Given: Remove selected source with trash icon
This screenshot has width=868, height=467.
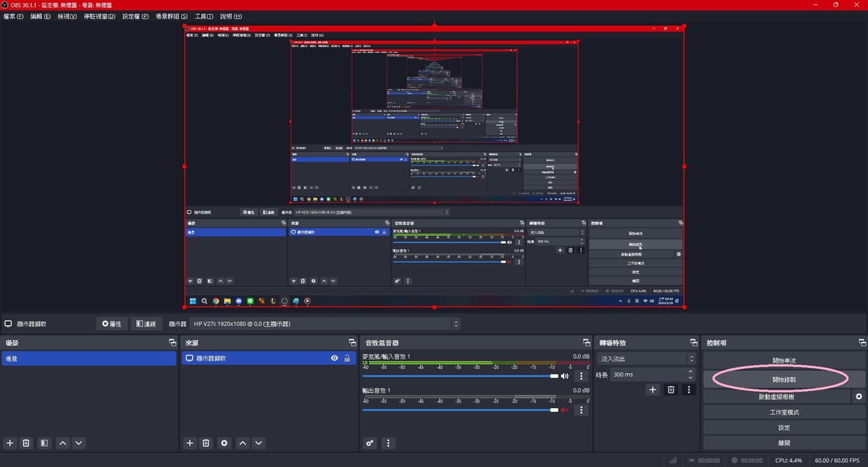Looking at the screenshot, I should 207,443.
